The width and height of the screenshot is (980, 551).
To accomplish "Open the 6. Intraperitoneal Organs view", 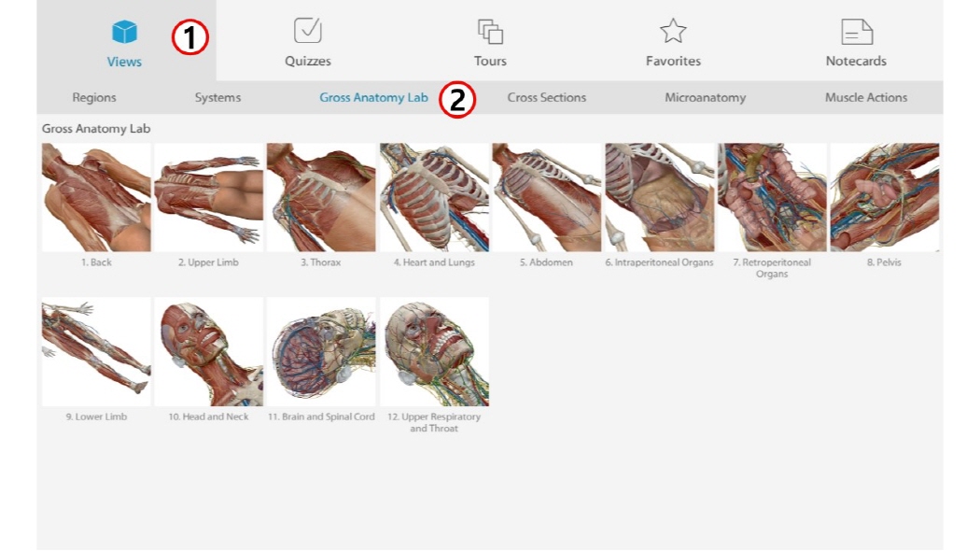I will [x=659, y=198].
